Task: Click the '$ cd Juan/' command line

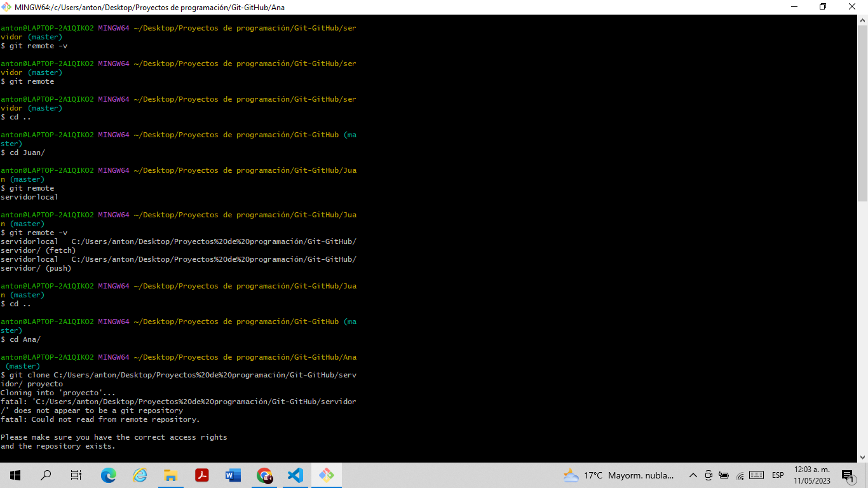Action: (23, 152)
